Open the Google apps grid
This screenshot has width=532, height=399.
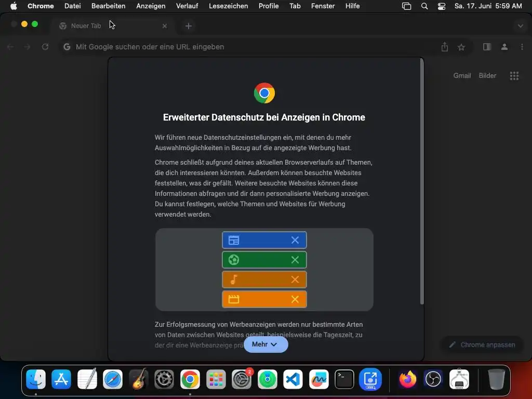click(514, 76)
